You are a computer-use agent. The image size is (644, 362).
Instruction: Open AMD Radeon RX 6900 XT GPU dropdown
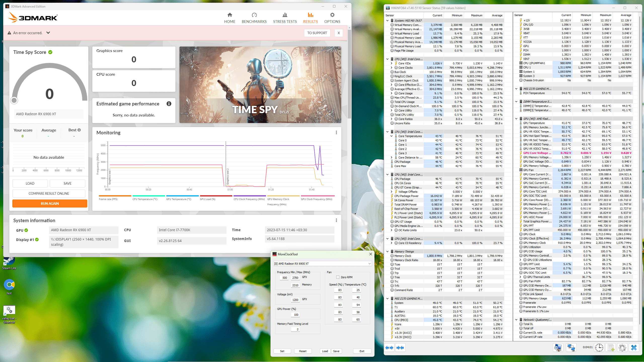pos(322,264)
